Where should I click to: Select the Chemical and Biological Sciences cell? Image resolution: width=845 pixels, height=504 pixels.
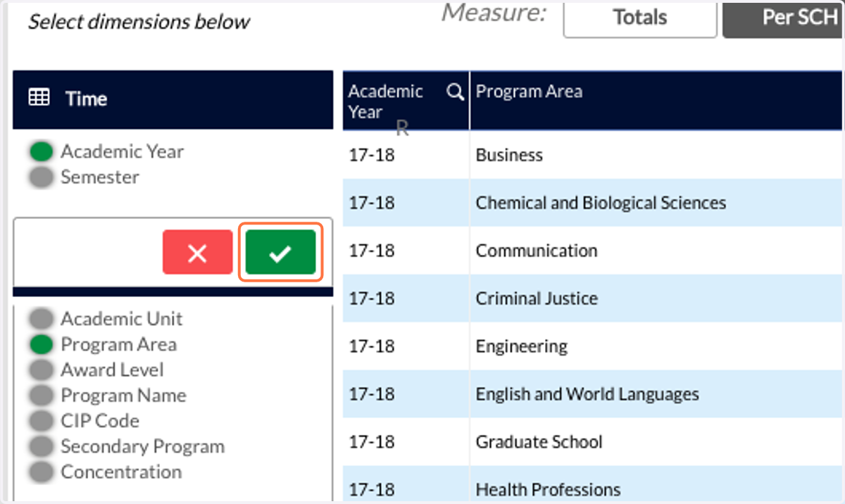(656, 203)
